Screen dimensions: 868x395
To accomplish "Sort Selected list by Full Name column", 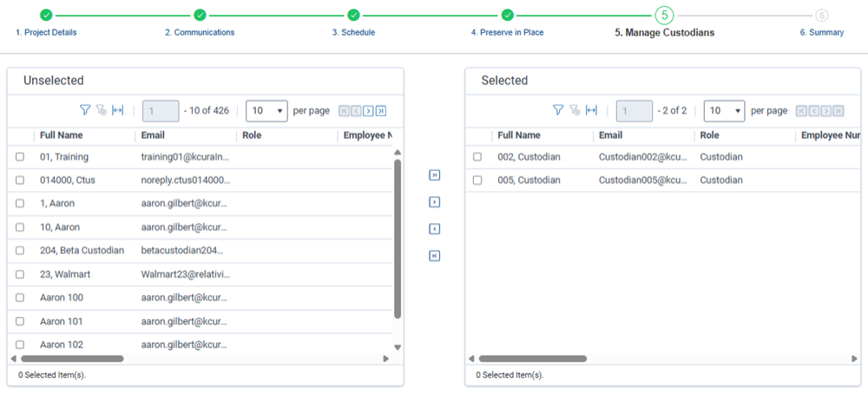I will pos(519,135).
